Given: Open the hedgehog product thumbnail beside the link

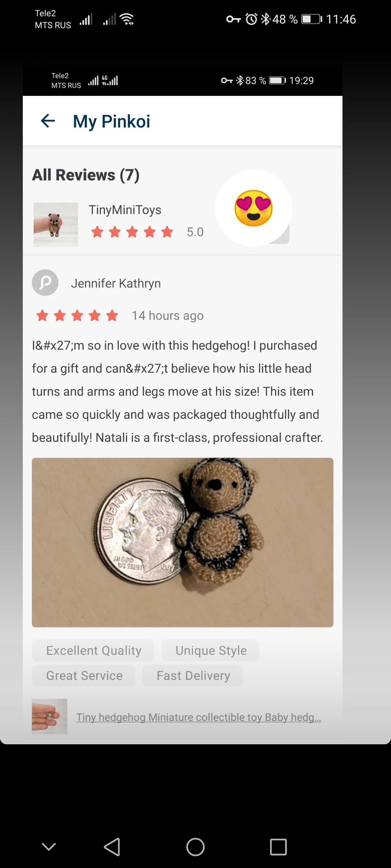Looking at the screenshot, I should coord(50,716).
